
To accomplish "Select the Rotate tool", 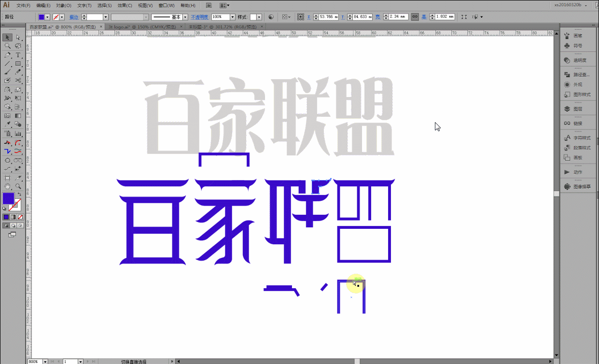I will 8,90.
